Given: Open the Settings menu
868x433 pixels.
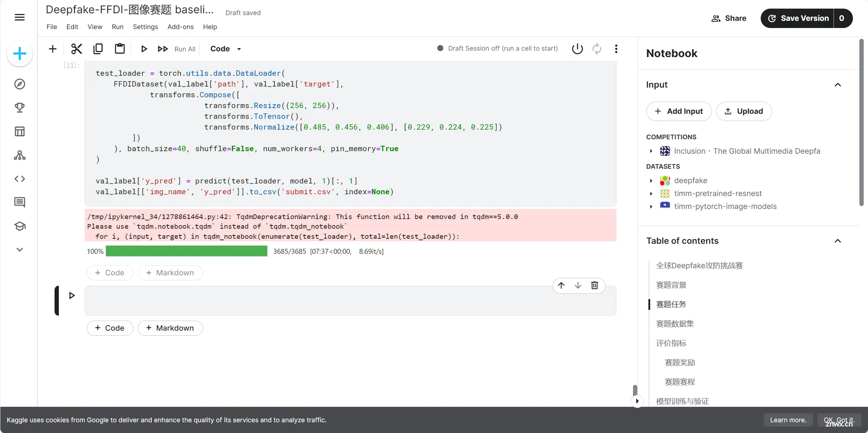Looking at the screenshot, I should [x=145, y=27].
